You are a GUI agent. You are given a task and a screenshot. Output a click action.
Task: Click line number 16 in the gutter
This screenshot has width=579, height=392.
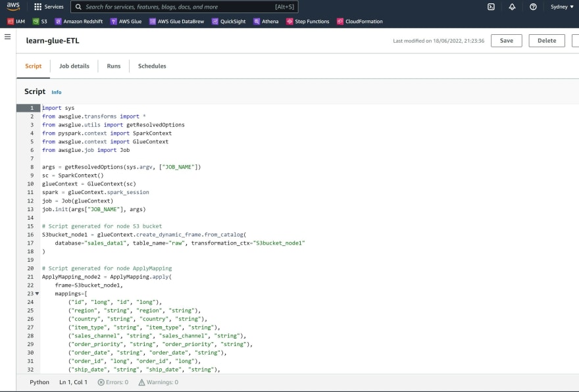(30, 234)
